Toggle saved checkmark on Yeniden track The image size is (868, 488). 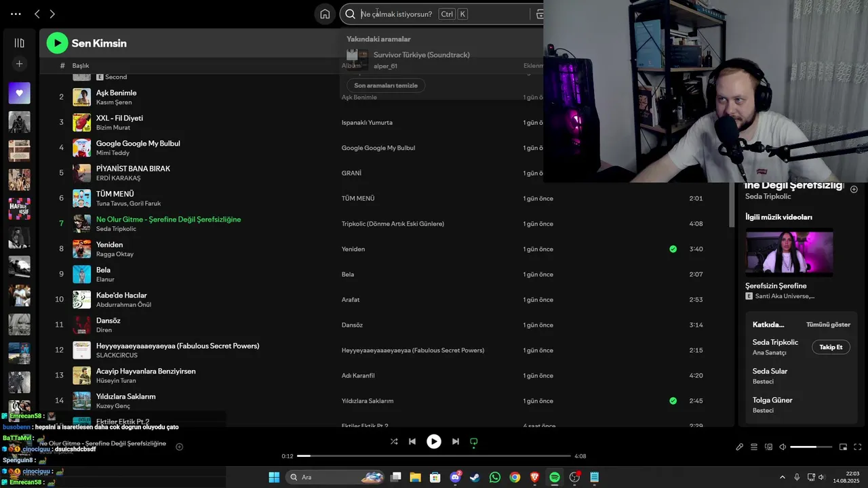(x=673, y=249)
